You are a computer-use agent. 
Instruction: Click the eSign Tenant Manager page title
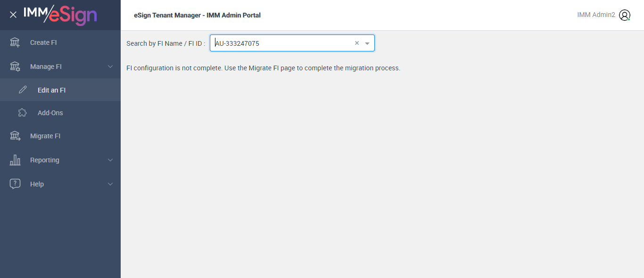(x=197, y=15)
